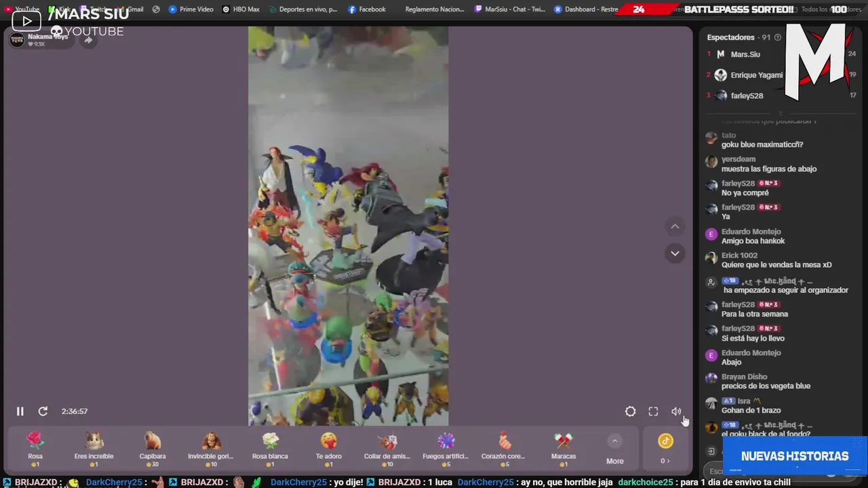Go to the previous live with the up chevron
Viewport: 868px width, 488px height.
click(675, 226)
